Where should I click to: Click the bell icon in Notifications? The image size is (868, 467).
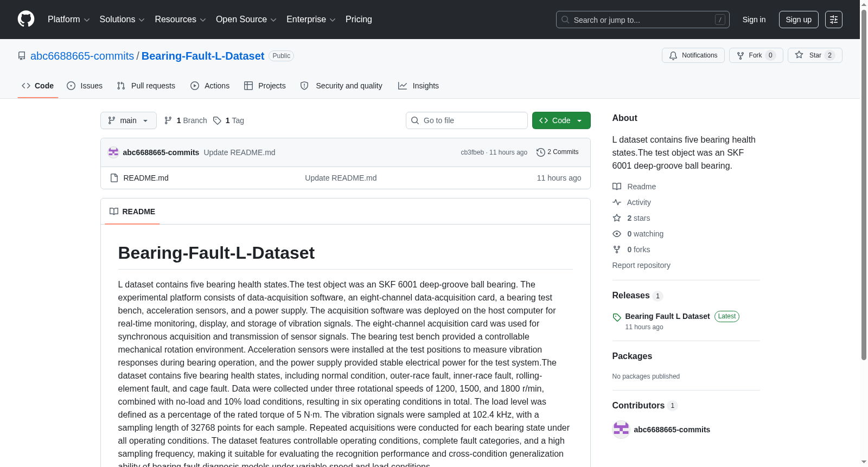(x=673, y=55)
